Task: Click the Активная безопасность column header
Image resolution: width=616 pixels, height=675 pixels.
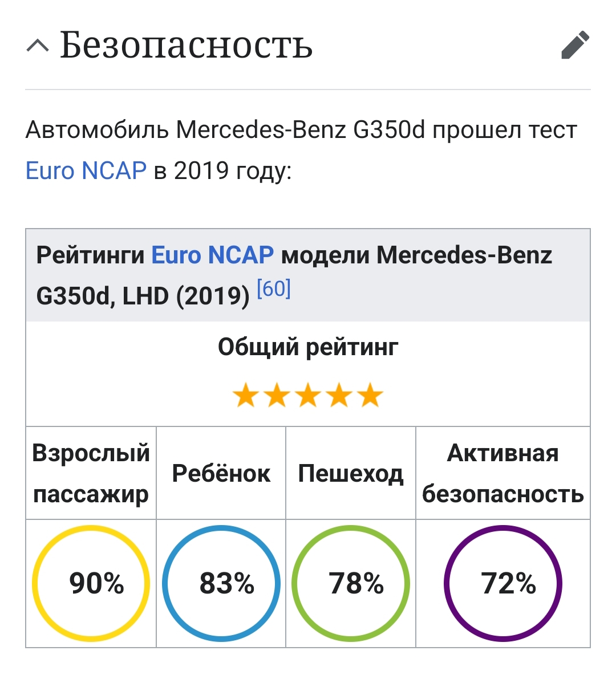Action: pyautogui.click(x=503, y=473)
